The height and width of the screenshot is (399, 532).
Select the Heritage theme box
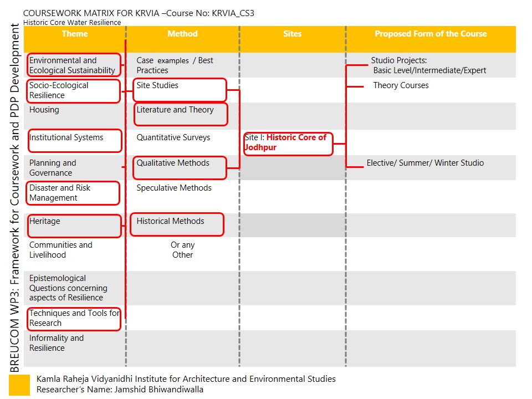(74, 226)
